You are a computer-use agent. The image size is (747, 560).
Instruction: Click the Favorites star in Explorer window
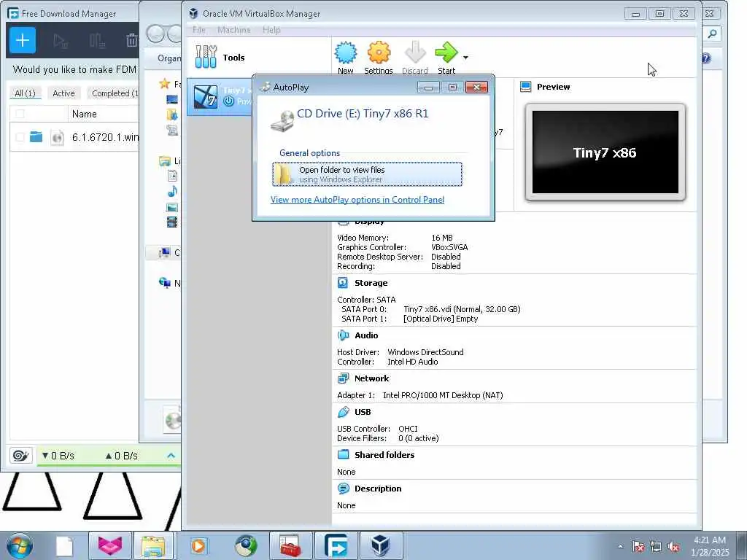165,84
